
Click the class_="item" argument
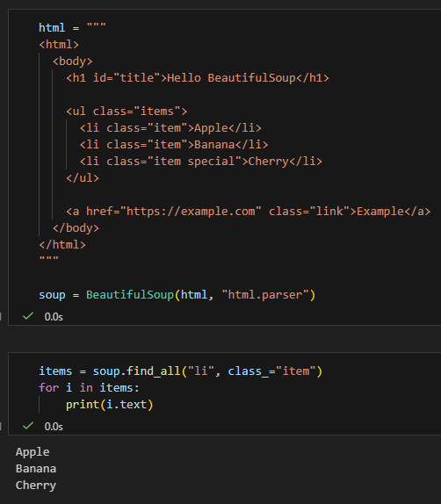pos(271,371)
